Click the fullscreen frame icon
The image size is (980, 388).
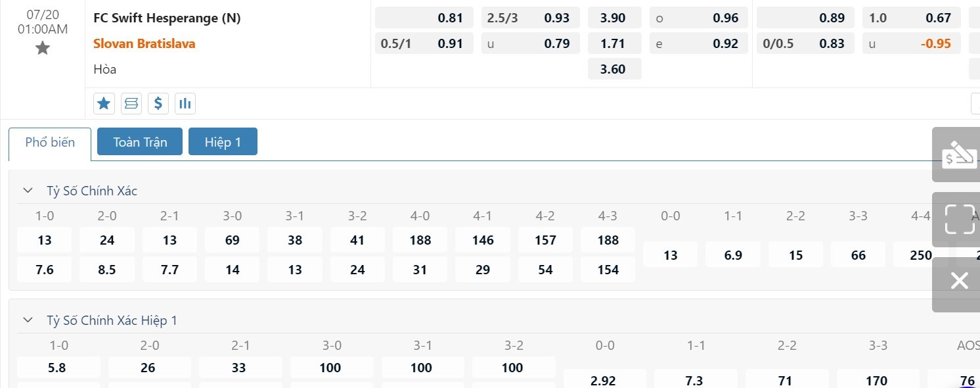tap(959, 219)
